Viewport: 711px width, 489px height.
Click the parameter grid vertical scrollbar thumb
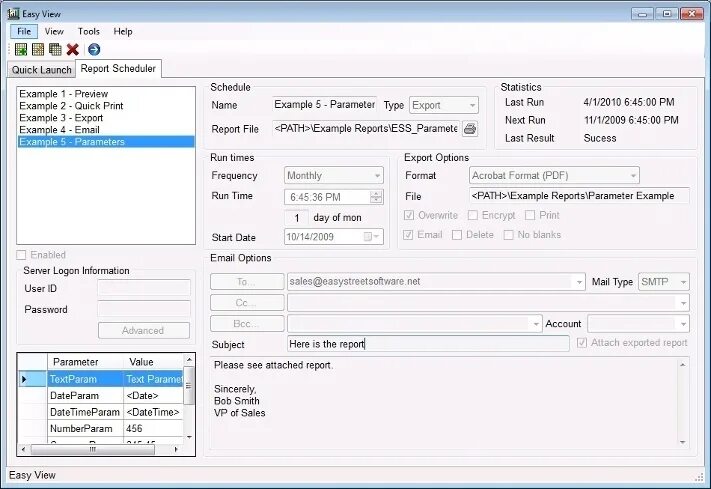tap(188, 386)
